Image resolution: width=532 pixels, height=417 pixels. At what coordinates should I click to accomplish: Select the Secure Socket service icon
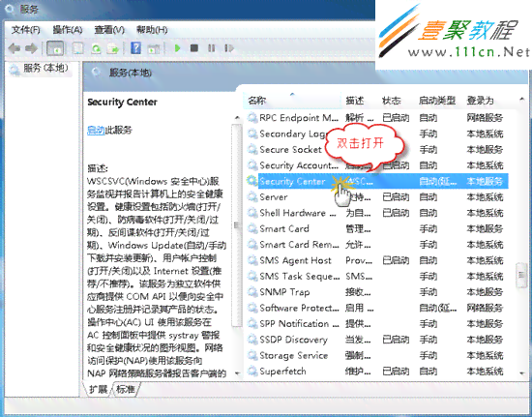[252, 149]
